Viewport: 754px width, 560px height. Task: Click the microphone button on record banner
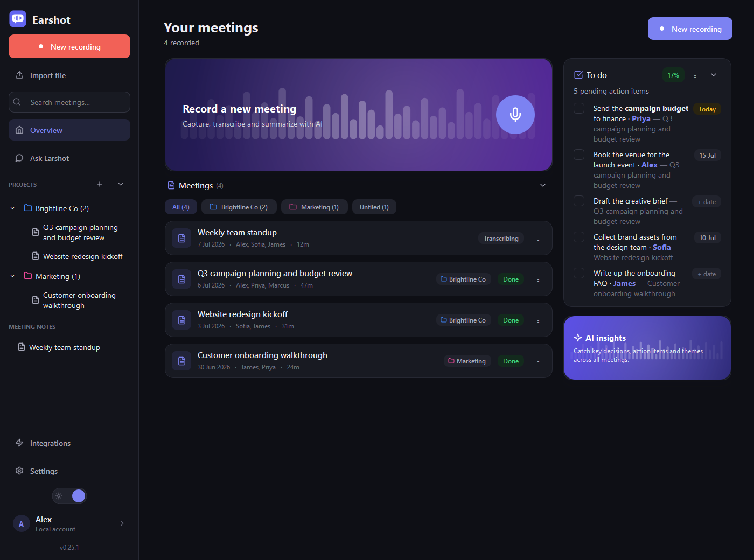(x=515, y=115)
